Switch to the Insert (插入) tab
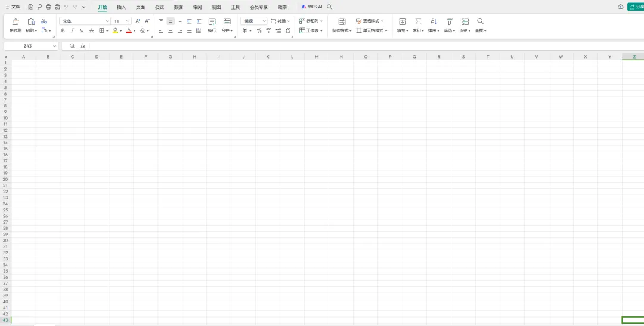Screen dimensions: 644x326 coord(121,7)
